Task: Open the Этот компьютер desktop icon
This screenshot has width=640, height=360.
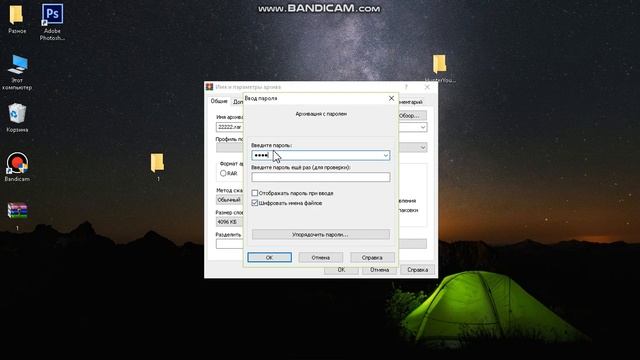Action: tap(17, 72)
